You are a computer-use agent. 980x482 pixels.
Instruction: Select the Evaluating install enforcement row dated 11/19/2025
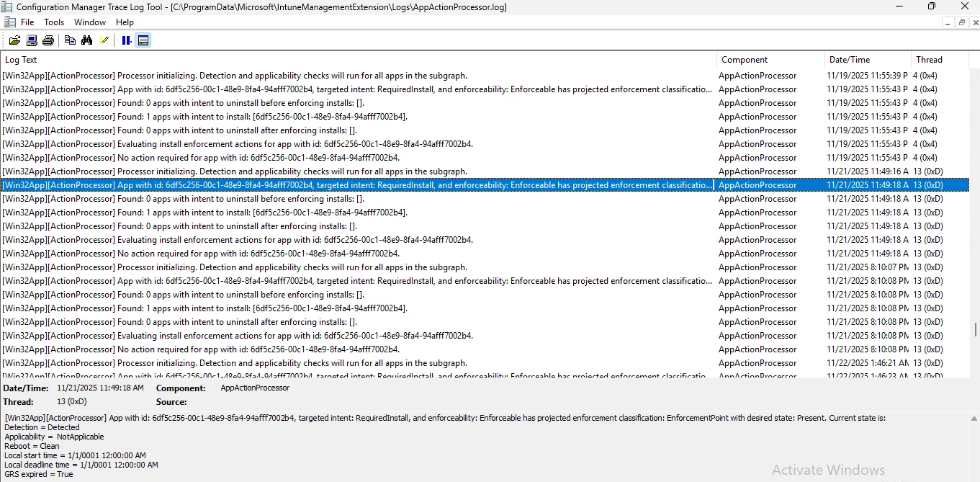tap(485, 144)
